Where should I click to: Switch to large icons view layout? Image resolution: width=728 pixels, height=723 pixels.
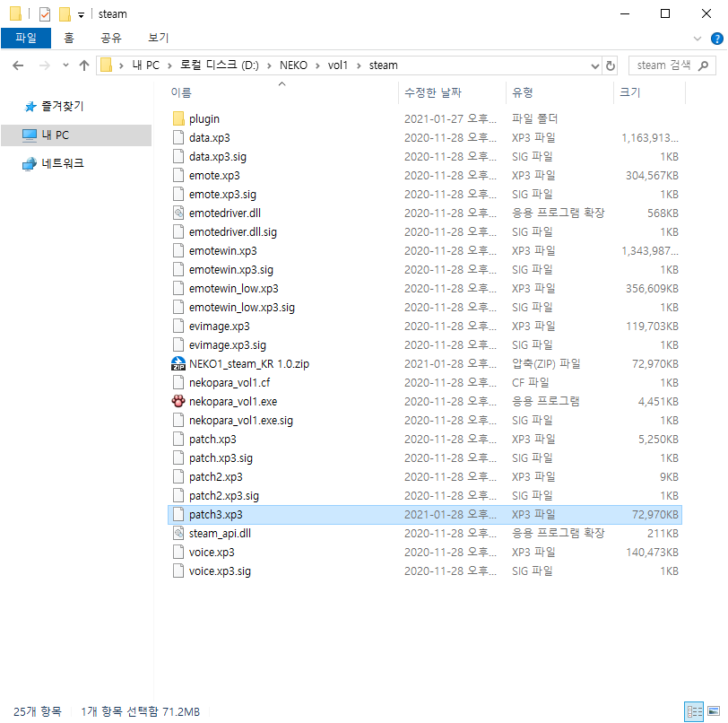pyautogui.click(x=713, y=711)
